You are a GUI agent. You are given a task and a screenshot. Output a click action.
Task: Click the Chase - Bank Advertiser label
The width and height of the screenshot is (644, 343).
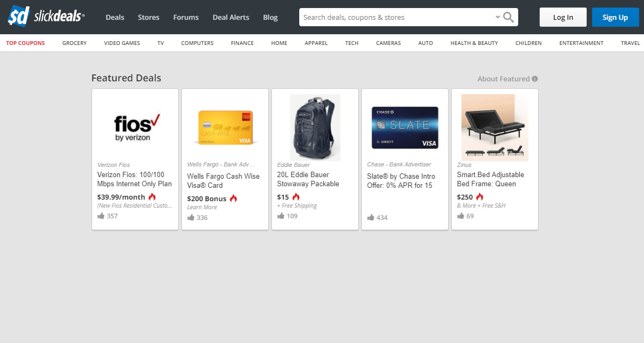(399, 164)
